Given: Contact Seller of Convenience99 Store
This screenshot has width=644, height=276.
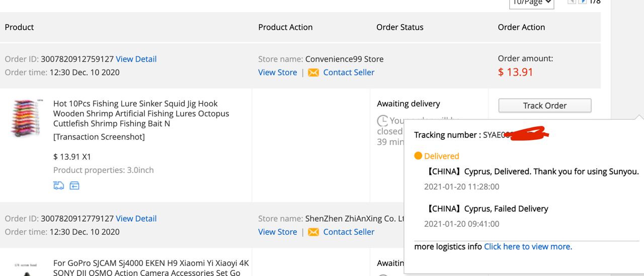Looking at the screenshot, I should [349, 73].
